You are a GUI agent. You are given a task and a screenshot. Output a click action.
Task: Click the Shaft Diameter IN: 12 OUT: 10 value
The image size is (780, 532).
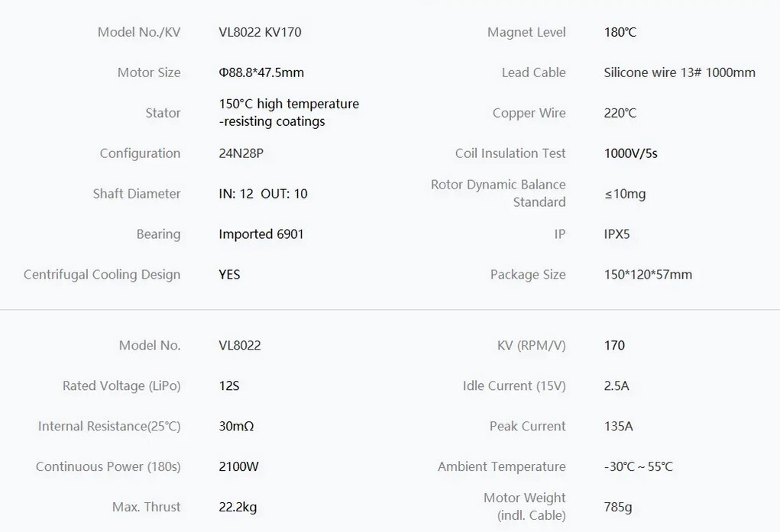click(x=263, y=193)
